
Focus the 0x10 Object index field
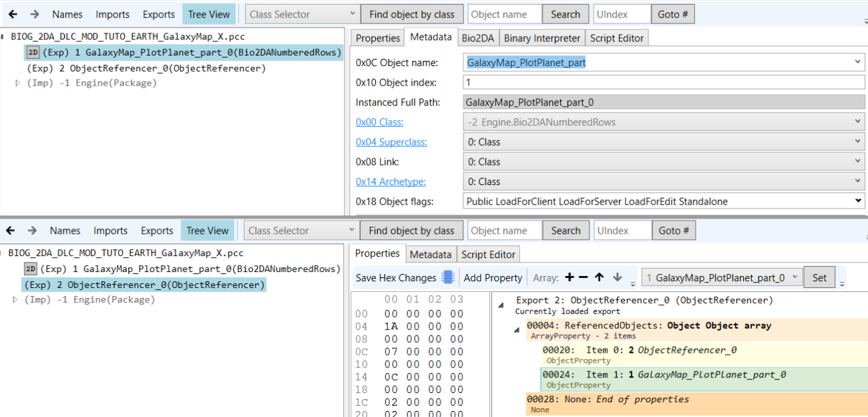[664, 82]
